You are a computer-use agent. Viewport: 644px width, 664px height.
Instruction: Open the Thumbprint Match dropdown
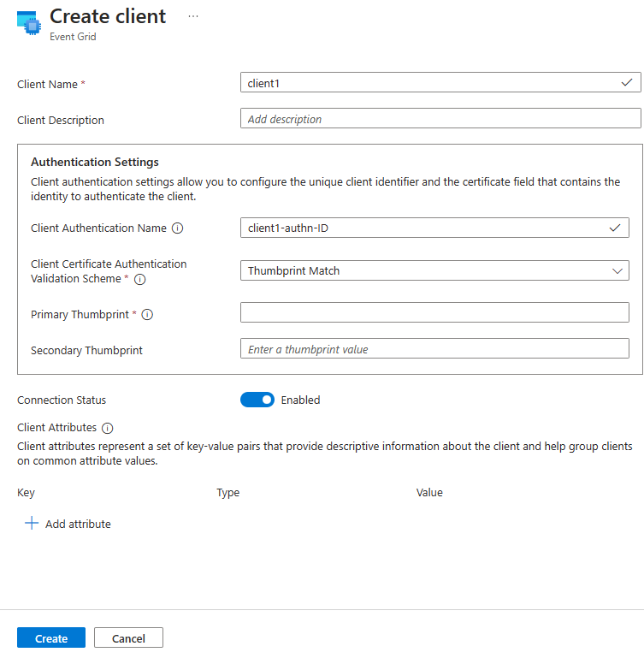click(x=428, y=270)
